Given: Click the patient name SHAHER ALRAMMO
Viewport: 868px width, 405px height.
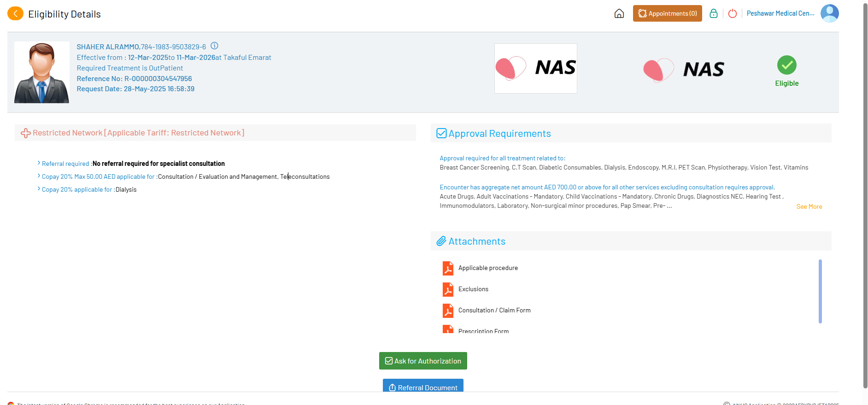Looking at the screenshot, I should point(108,47).
